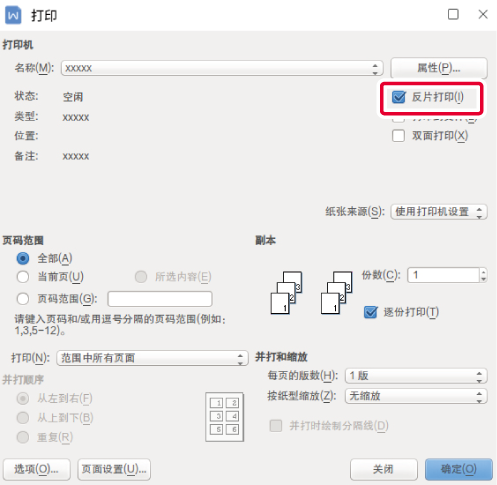Uncheck the 反片打印(I) checkbox

pyautogui.click(x=399, y=97)
